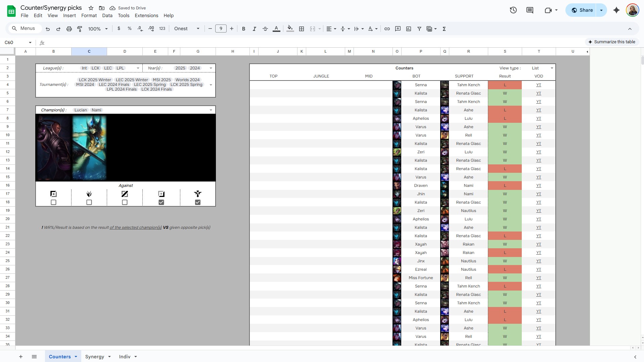Insert a comment icon
Image resolution: width=644 pixels, height=362 pixels.
pos(398,29)
